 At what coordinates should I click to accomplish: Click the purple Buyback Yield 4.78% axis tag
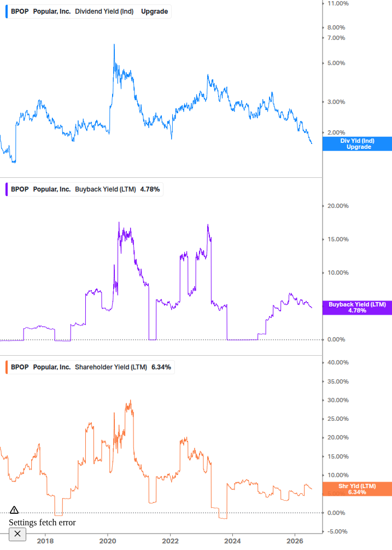pos(357,308)
